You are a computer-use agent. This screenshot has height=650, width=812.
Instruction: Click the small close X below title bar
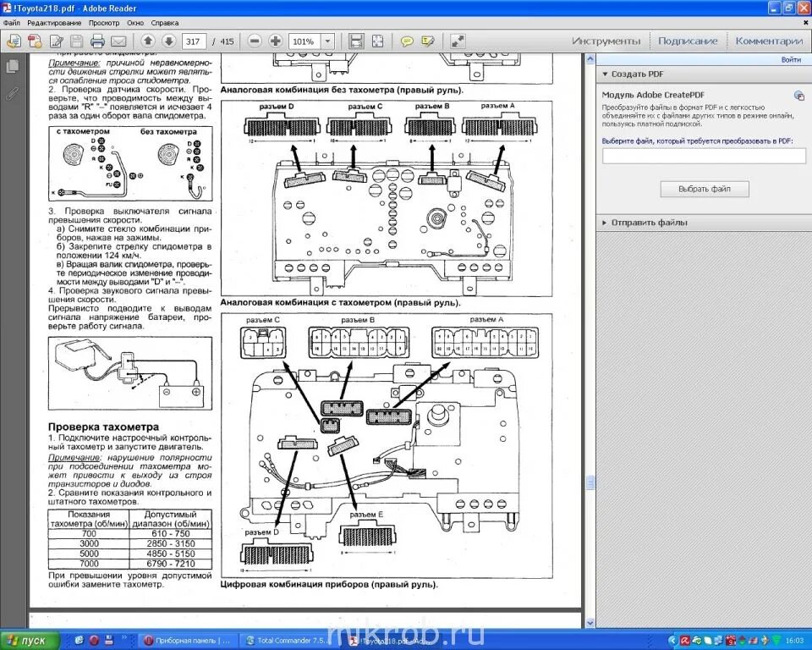(805, 22)
